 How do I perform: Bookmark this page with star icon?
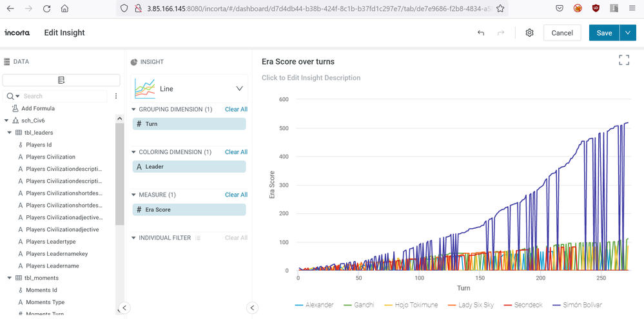point(500,9)
